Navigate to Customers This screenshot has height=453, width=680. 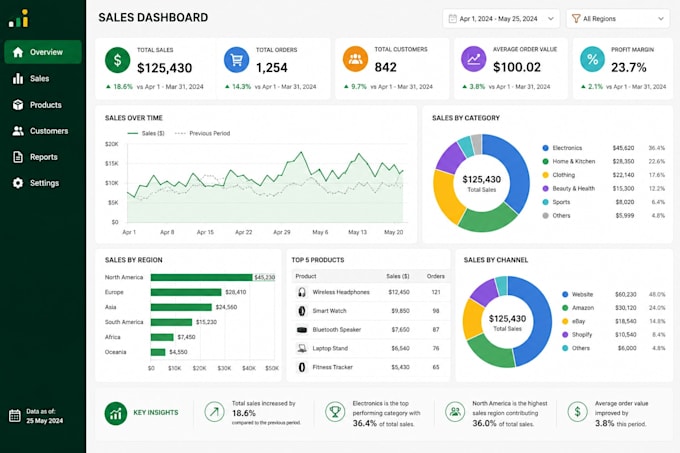click(43, 131)
